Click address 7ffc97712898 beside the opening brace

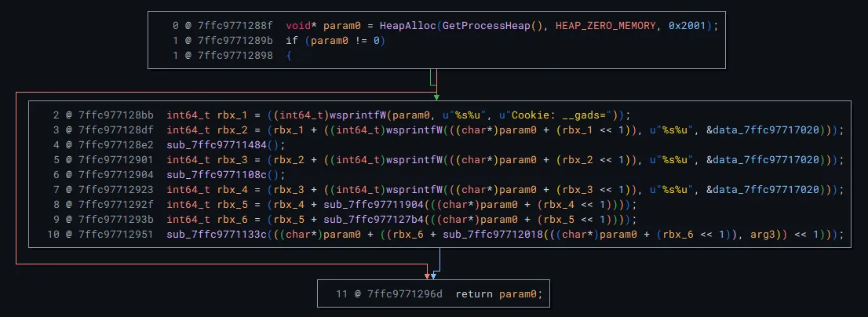[x=235, y=56]
